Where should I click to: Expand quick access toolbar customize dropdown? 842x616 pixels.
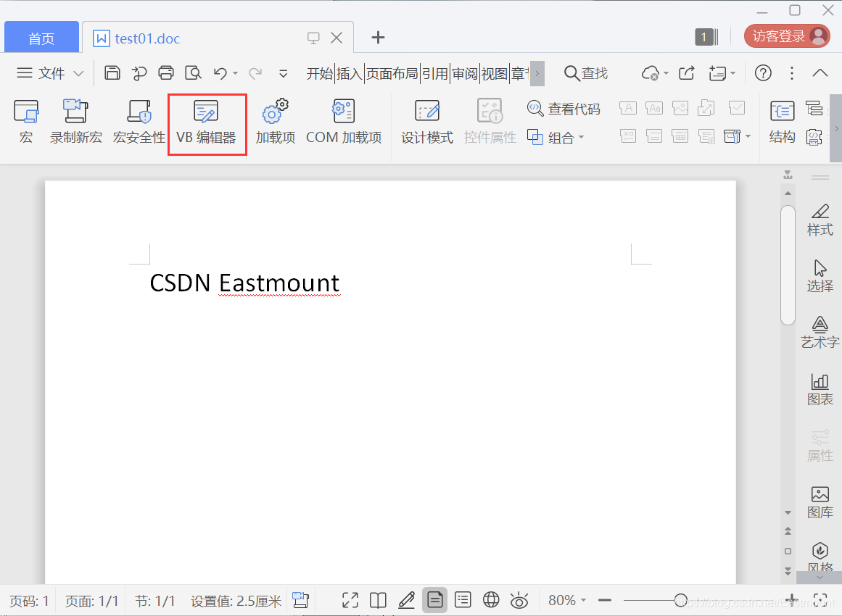(283, 73)
